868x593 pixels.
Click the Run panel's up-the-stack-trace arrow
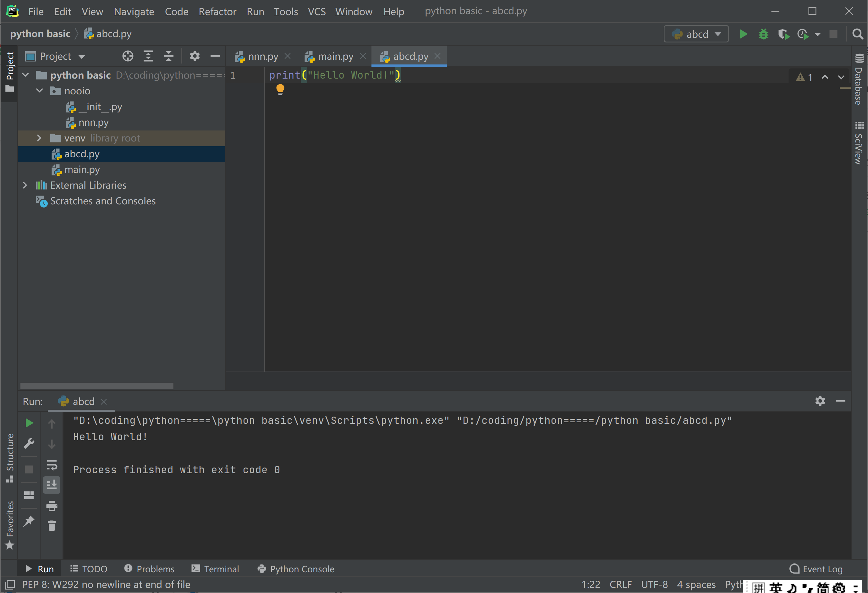point(52,423)
